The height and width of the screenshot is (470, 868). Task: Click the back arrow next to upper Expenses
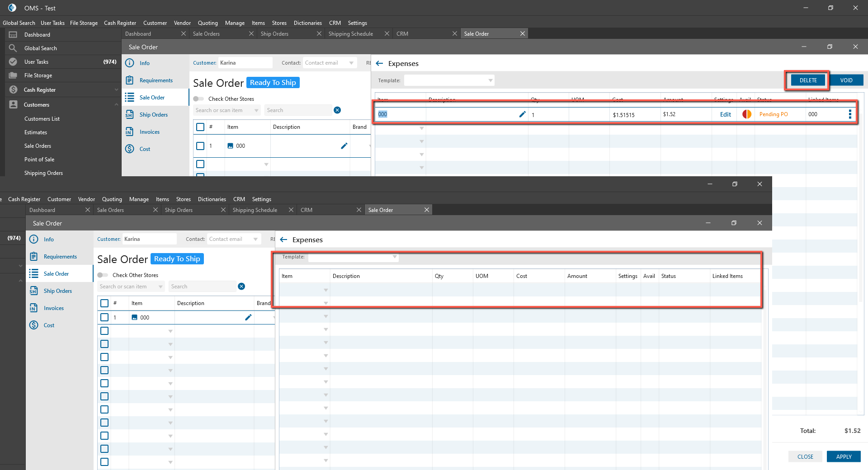tap(379, 64)
